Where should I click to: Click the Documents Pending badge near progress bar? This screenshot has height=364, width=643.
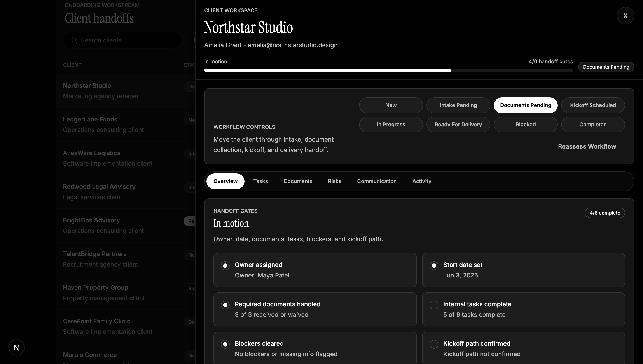606,67
